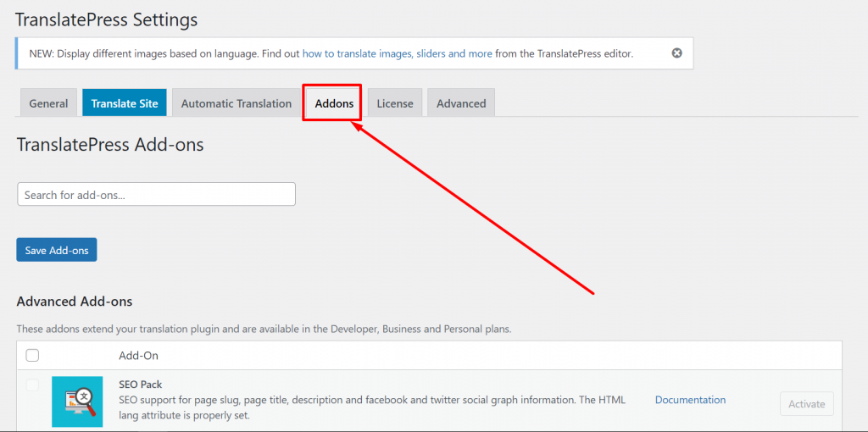Tick the select-all Add-On header checkbox
This screenshot has width=868, height=432.
tap(33, 356)
